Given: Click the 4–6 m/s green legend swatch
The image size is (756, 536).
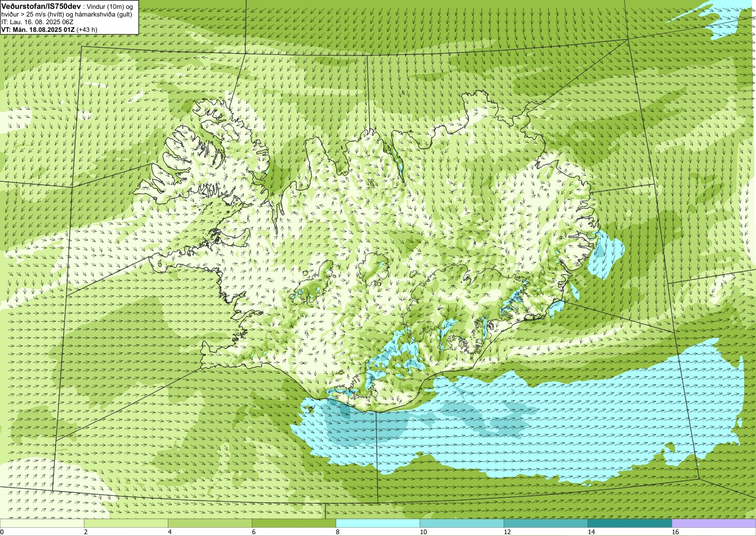Looking at the screenshot, I should coord(210,523).
